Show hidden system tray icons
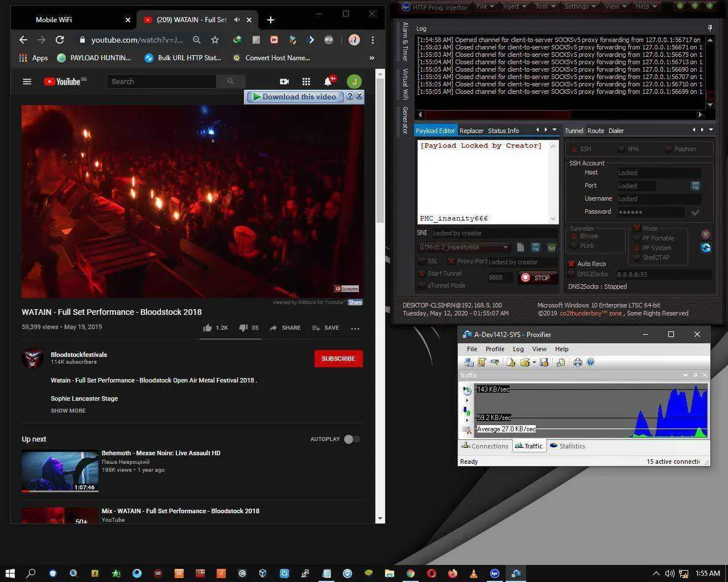Viewport: 728px width, 582px height. (656, 573)
